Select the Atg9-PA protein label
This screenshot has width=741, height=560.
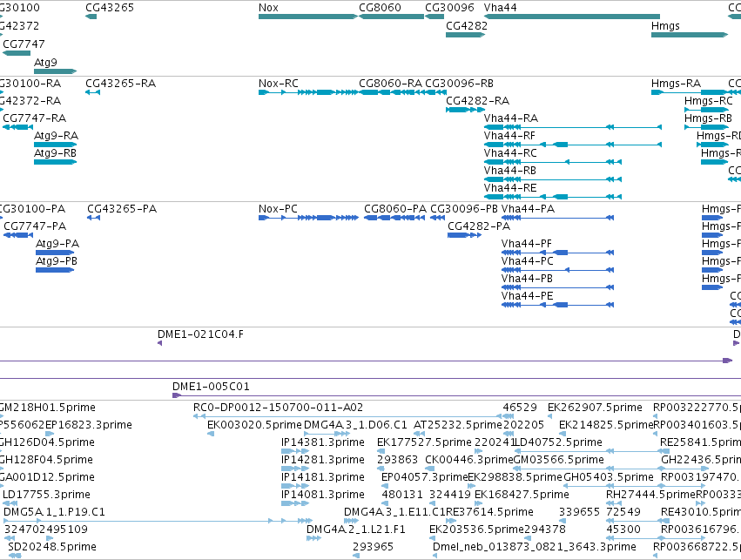(x=57, y=244)
